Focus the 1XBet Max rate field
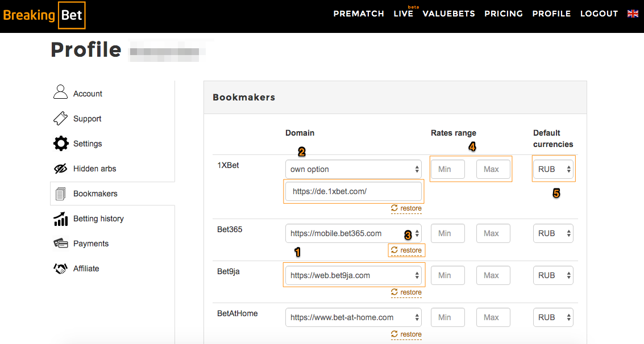 (x=493, y=169)
